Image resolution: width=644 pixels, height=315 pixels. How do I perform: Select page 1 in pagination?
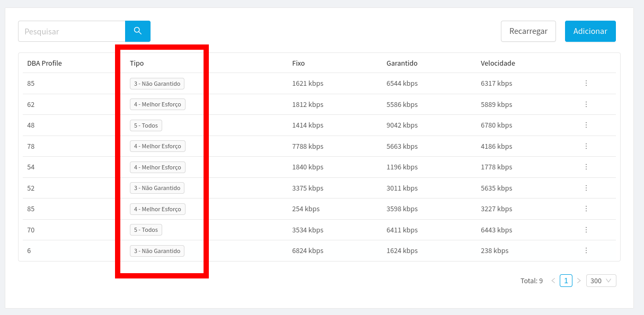tap(566, 281)
